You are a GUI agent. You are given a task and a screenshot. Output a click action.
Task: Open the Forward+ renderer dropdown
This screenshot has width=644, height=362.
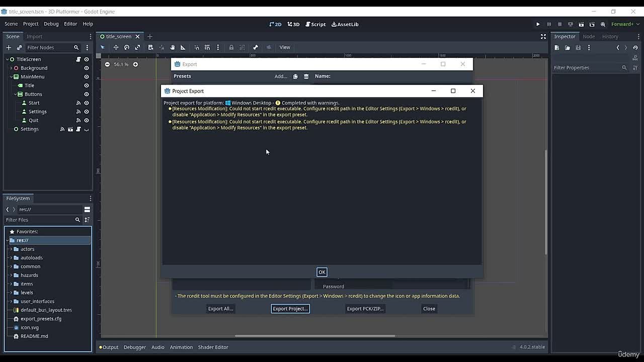pyautogui.click(x=625, y=24)
